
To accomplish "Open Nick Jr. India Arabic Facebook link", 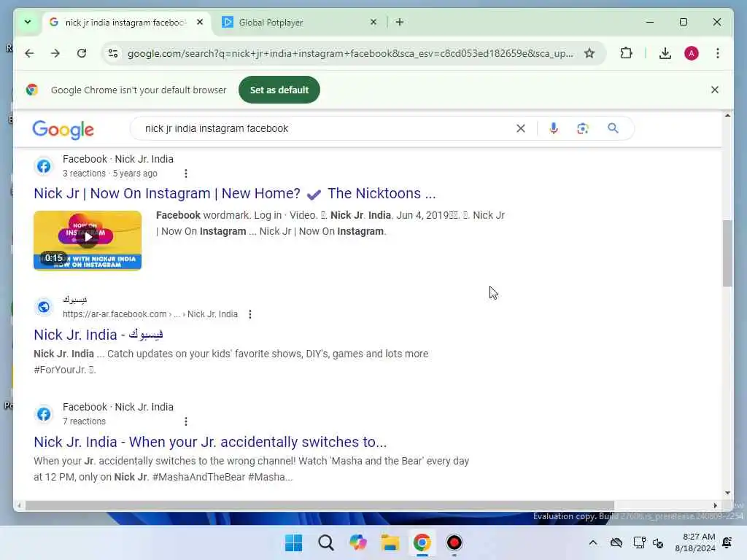I will coord(98,334).
